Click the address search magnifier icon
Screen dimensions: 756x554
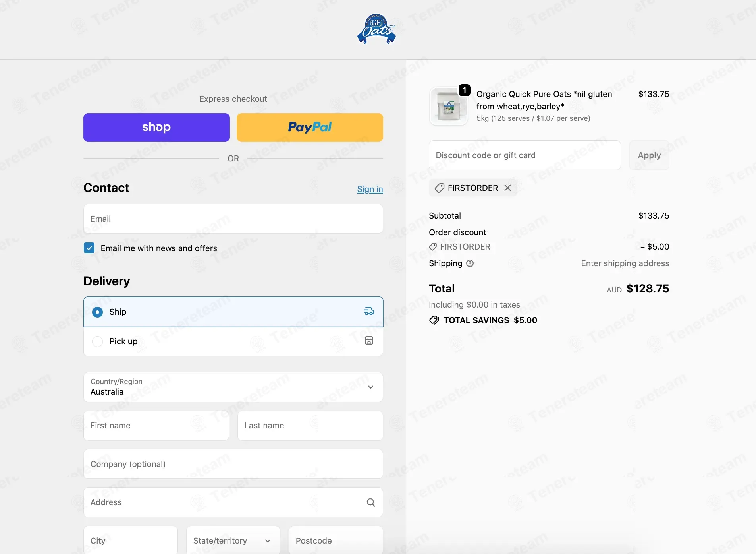[x=371, y=502]
